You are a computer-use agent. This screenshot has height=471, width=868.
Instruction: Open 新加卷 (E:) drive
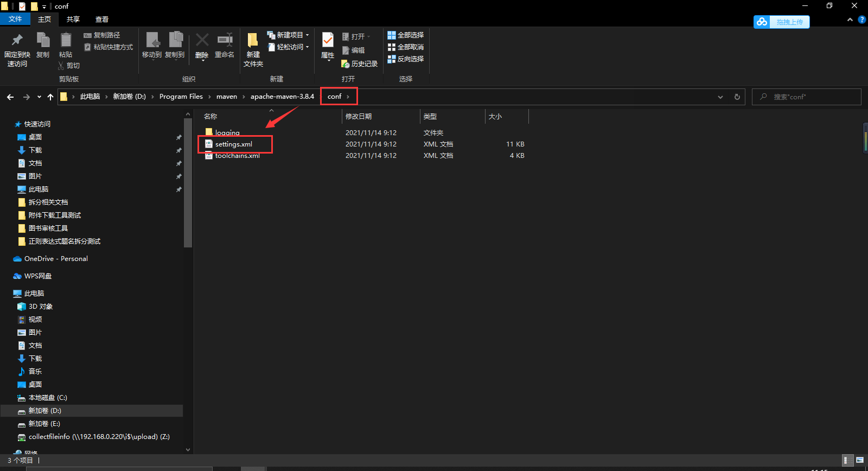point(44,424)
